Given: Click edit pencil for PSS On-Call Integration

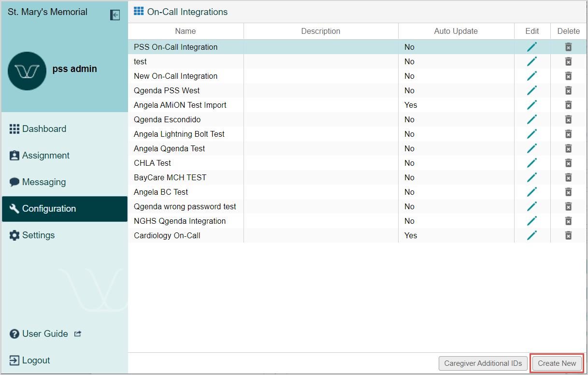Looking at the screenshot, I should [532, 47].
